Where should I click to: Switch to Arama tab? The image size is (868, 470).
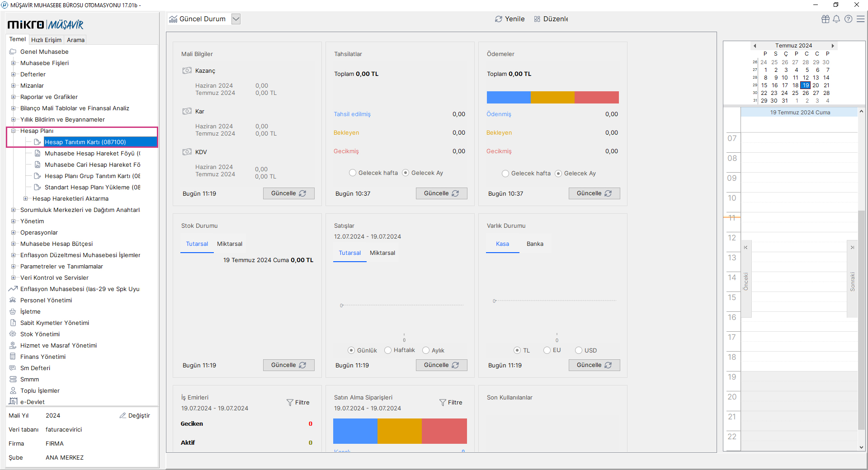(x=75, y=40)
